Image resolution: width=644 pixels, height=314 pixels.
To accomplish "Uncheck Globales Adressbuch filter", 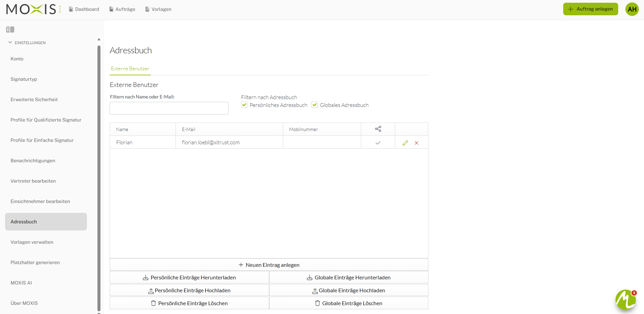I will [x=315, y=105].
